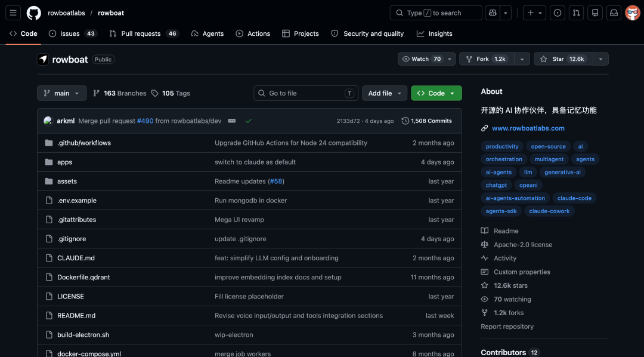Click the Go to file search field

pyautogui.click(x=305, y=93)
